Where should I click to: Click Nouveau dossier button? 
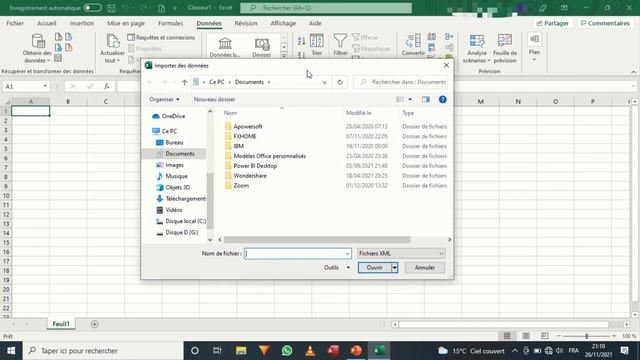point(214,99)
